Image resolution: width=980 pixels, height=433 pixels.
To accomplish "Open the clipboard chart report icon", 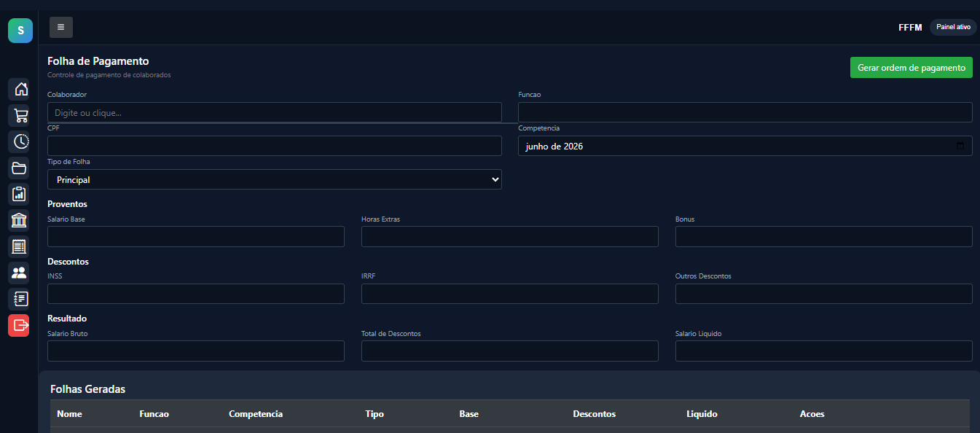I will click(19, 194).
